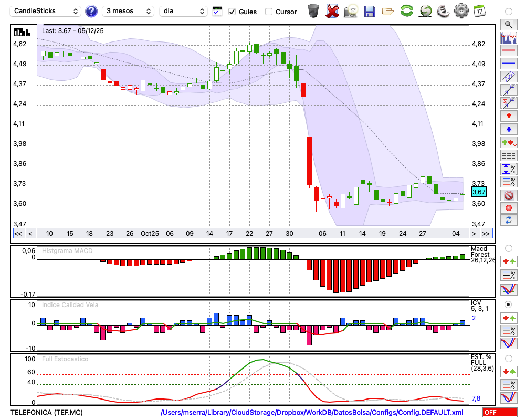The image size is (525, 420).
Task: Expand the 3 mesos period dropdown
Action: point(128,11)
